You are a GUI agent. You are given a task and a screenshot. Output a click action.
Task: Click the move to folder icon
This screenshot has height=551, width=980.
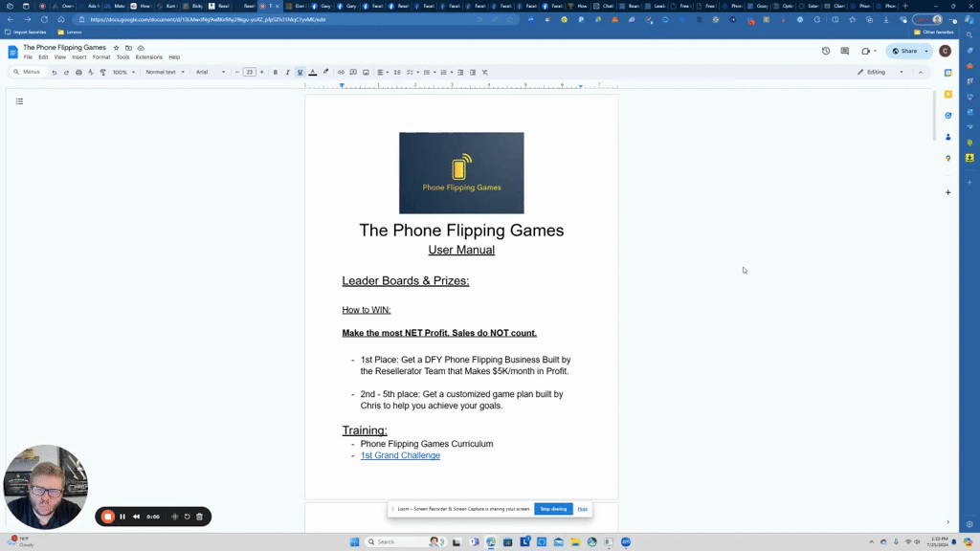tap(128, 48)
